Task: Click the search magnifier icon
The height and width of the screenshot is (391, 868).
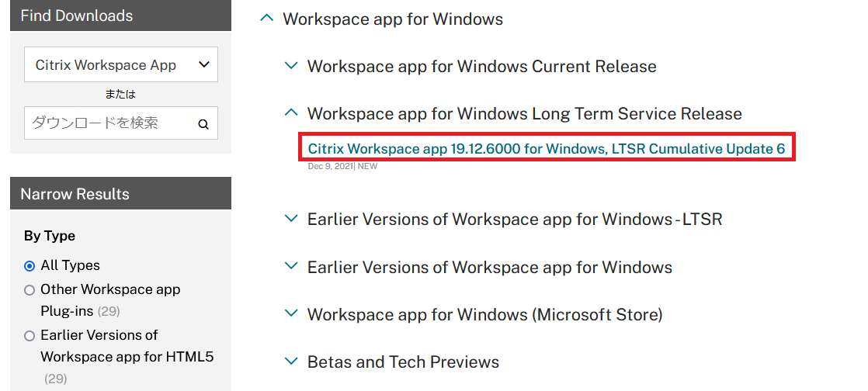Action: pyautogui.click(x=203, y=124)
